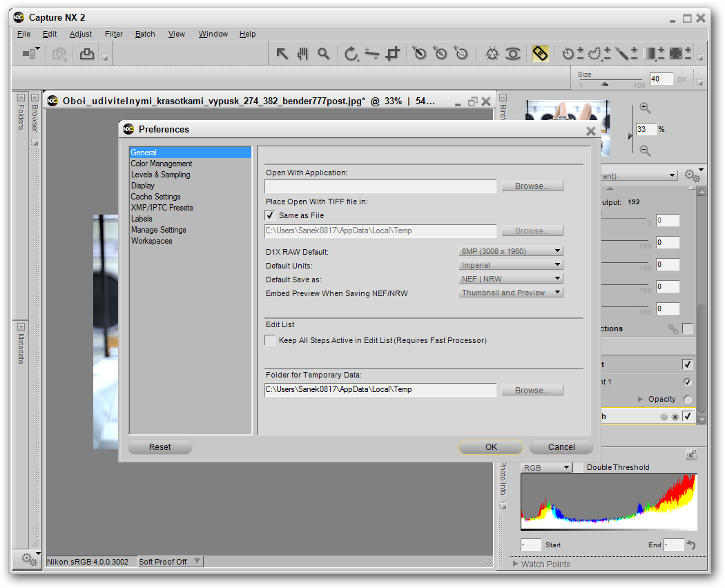Click the Print icon in toolbar
The height and width of the screenshot is (588, 725).
click(x=87, y=54)
